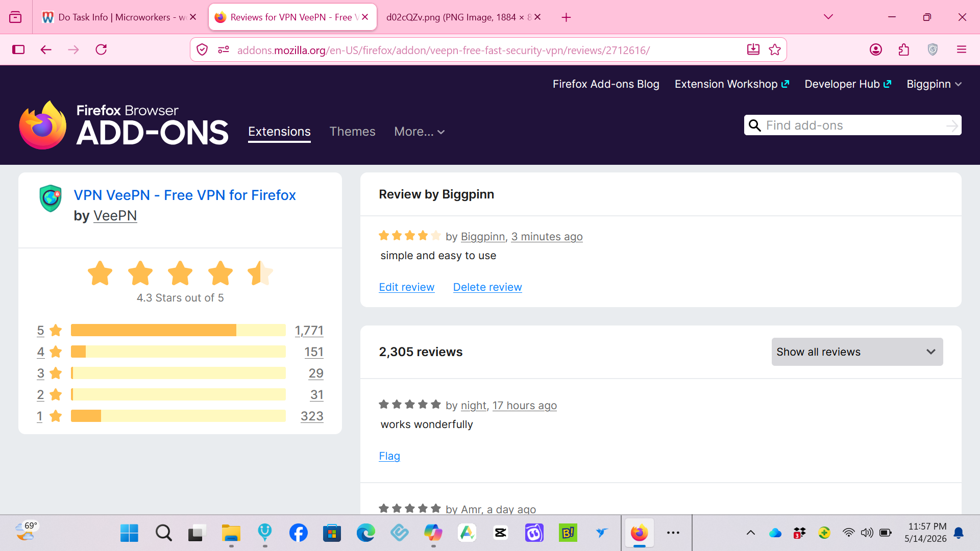Viewport: 980px width, 551px height.
Task: Click the address bar URL
Action: (443, 50)
